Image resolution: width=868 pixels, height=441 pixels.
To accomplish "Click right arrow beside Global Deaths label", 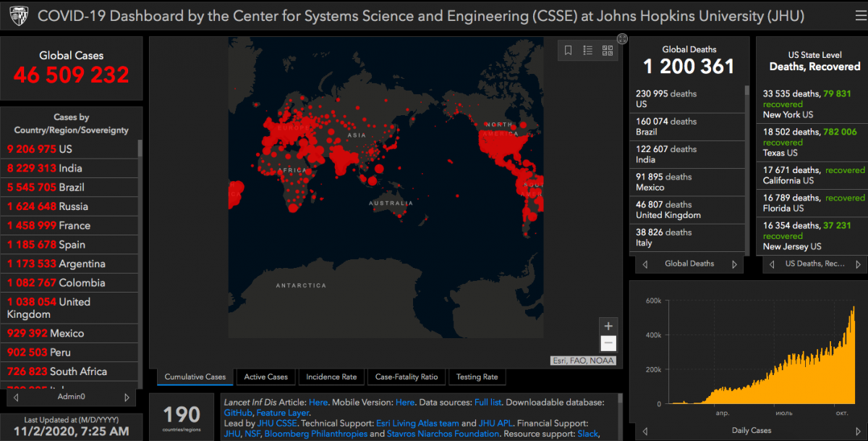I will click(735, 264).
